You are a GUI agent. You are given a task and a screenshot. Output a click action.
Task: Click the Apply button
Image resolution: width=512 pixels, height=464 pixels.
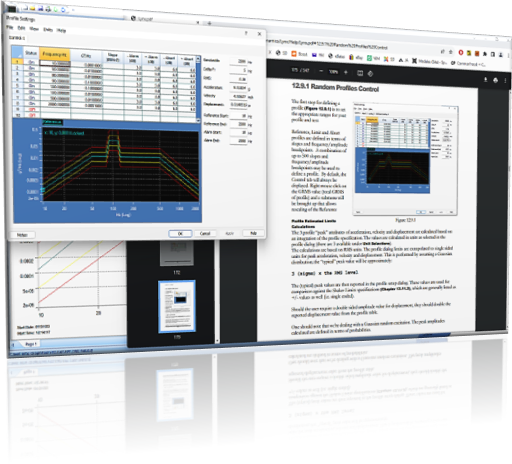tap(229, 233)
